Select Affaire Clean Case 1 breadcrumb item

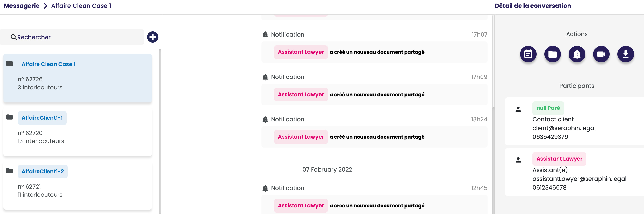pyautogui.click(x=81, y=6)
